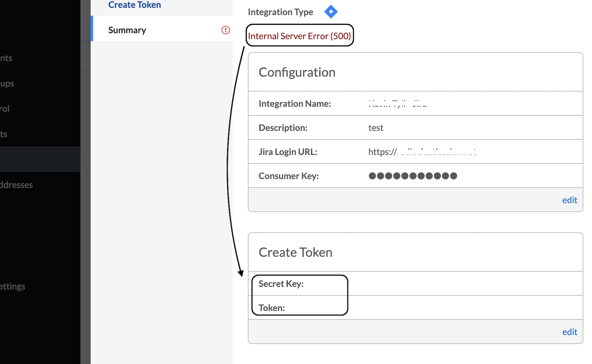
Task: Click the Description value "test"
Action: pos(376,128)
